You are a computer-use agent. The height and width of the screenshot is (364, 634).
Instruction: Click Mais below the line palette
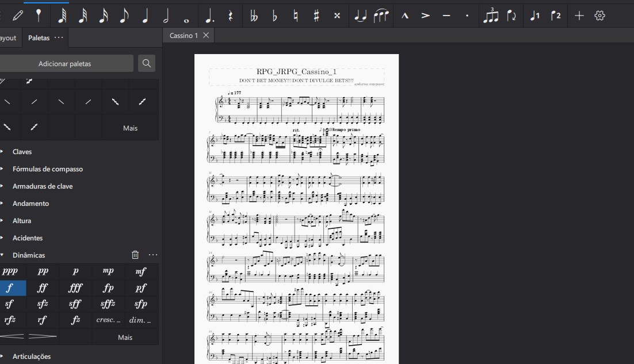130,128
